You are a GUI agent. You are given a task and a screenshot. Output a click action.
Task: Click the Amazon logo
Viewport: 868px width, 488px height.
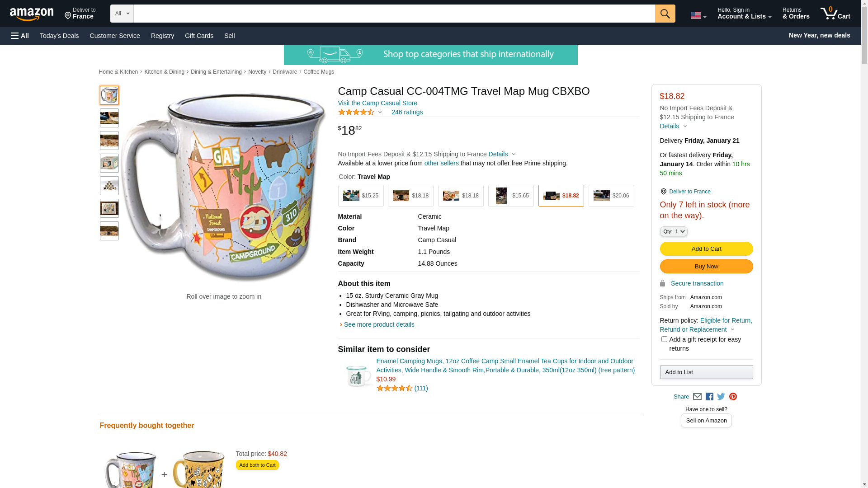pos(32,14)
